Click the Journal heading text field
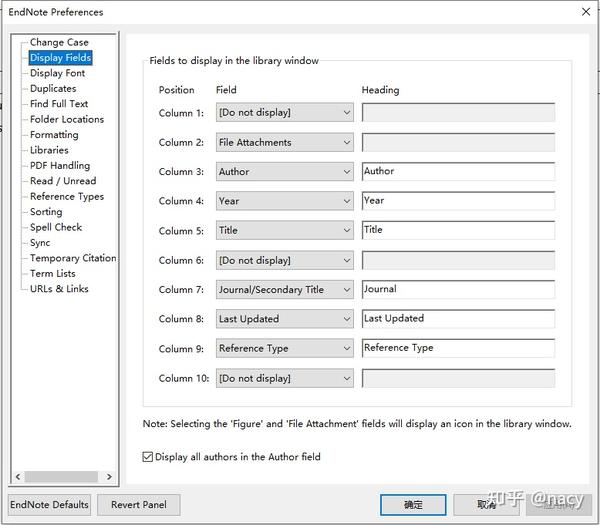This screenshot has width=600, height=525. [x=458, y=290]
